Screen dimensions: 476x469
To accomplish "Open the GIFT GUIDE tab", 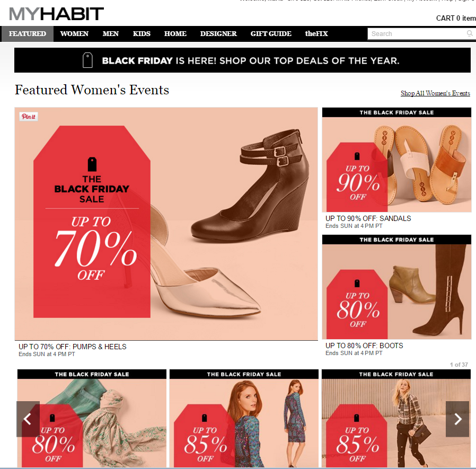I will tap(271, 34).
